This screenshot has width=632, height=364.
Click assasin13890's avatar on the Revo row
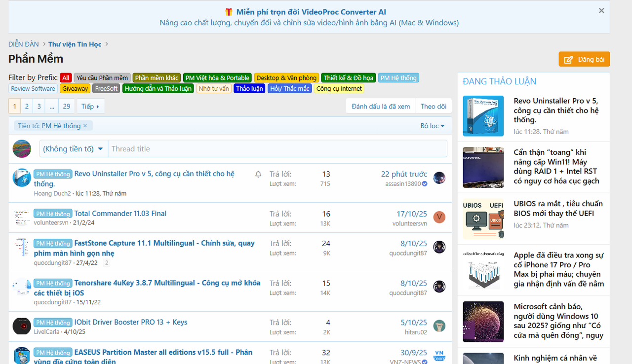(x=439, y=178)
